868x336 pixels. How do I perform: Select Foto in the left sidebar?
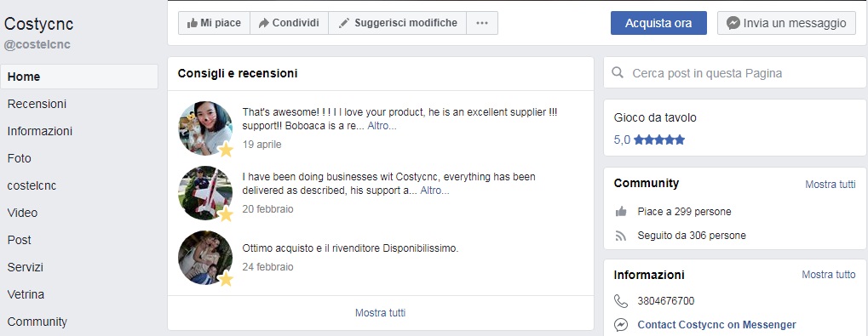[20, 158]
